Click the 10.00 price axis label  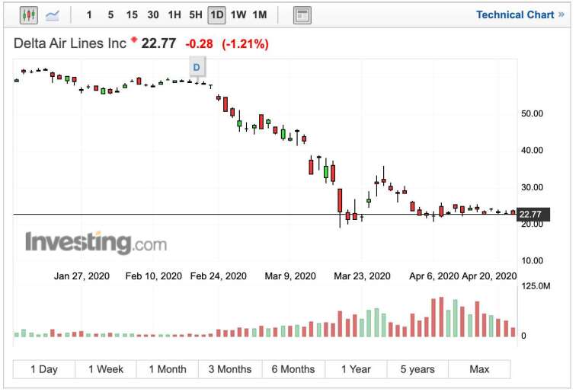point(532,261)
